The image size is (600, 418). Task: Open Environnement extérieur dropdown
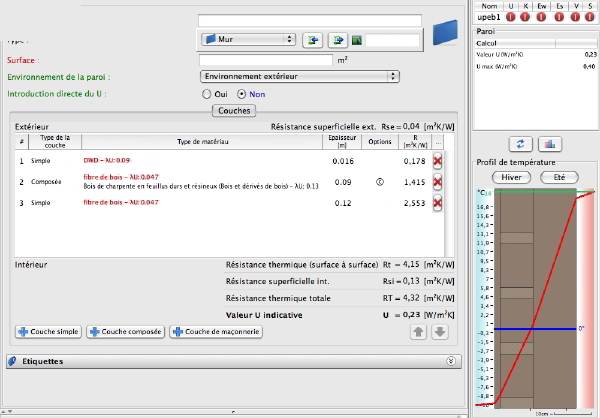click(300, 76)
